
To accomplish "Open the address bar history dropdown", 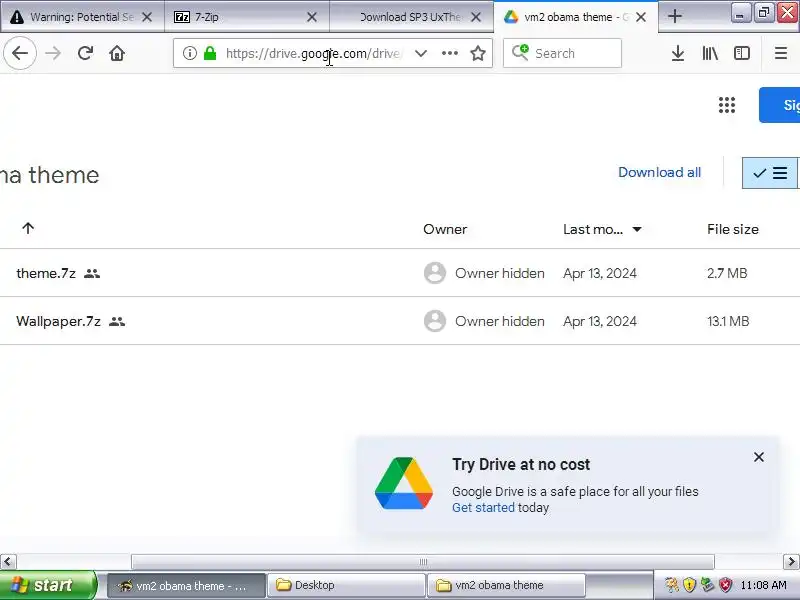I will click(421, 53).
